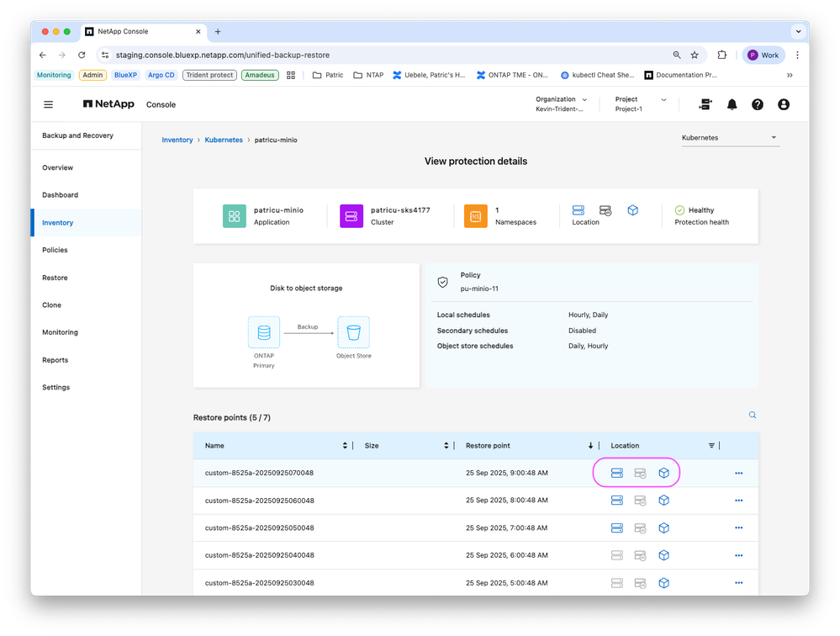Click the agents/connector icon in header

tap(705, 104)
